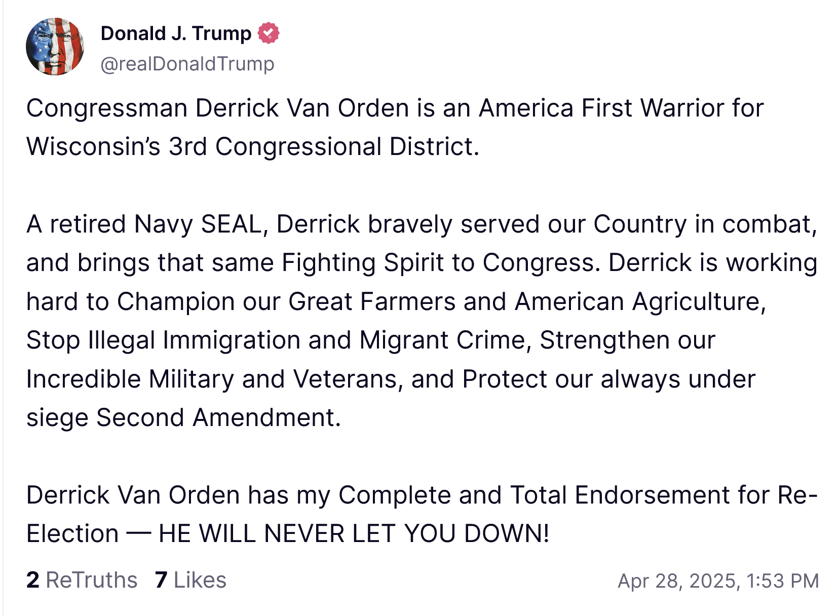840x616 pixels.
Task: Open the flag-painted profile avatar
Action: [55, 47]
